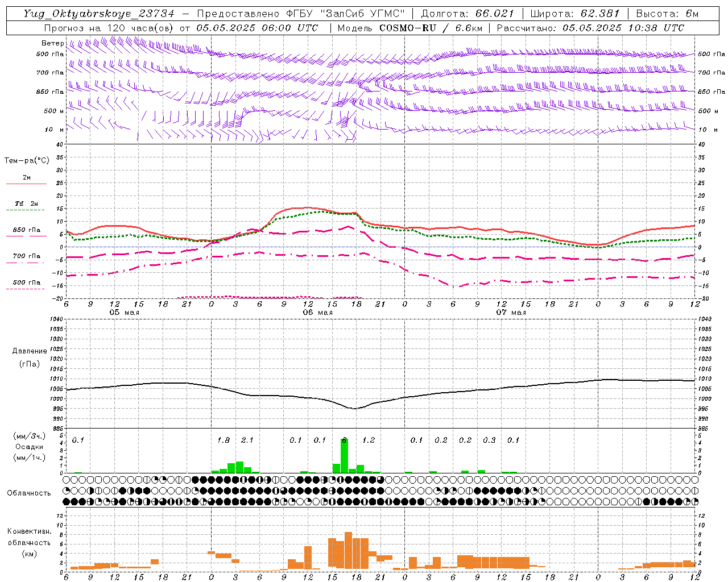The image size is (728, 582).
Task: Click the calculation time Рассчитано: 05.05.2025 10:38 UTC
Action: (590, 28)
